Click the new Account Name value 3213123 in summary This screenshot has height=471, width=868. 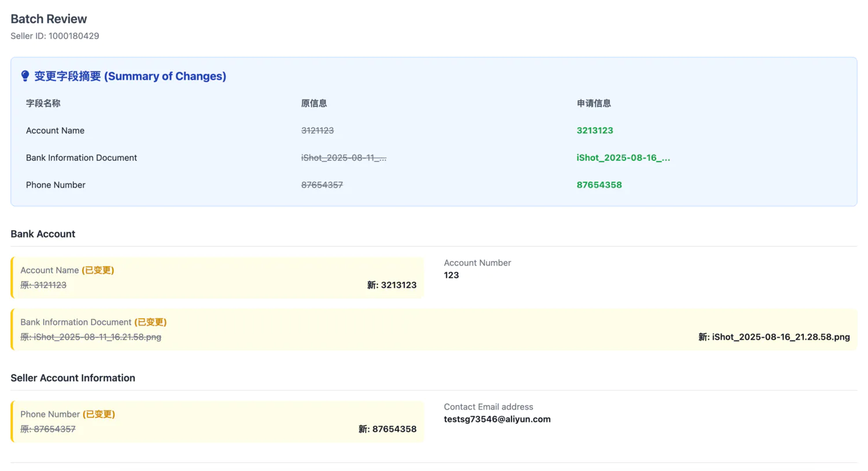click(x=594, y=131)
